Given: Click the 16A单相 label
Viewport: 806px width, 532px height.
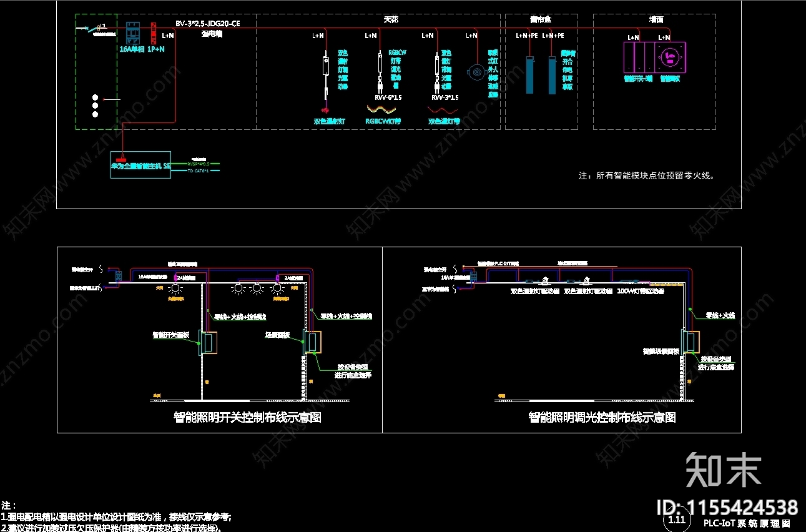Looking at the screenshot, I should pyautogui.click(x=132, y=48).
